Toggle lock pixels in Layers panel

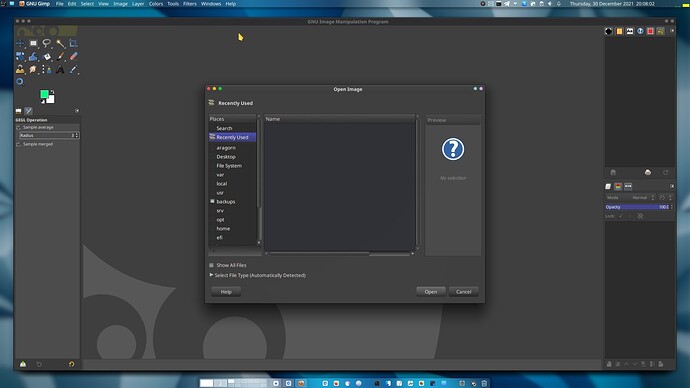(621, 216)
